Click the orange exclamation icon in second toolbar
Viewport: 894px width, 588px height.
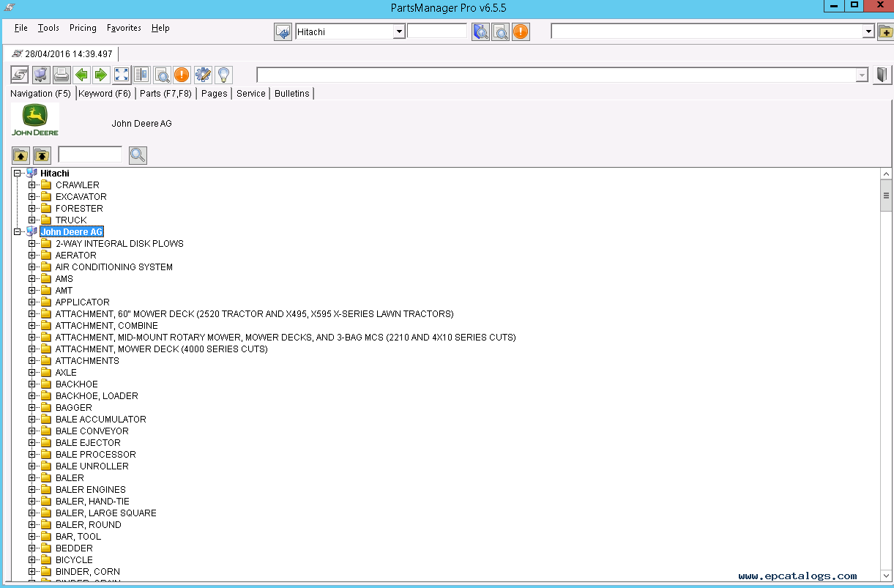(x=182, y=75)
